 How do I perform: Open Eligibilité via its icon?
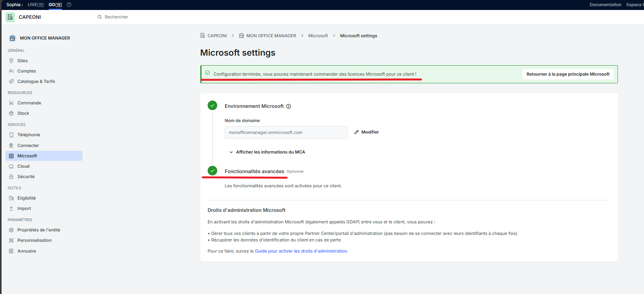[12, 198]
